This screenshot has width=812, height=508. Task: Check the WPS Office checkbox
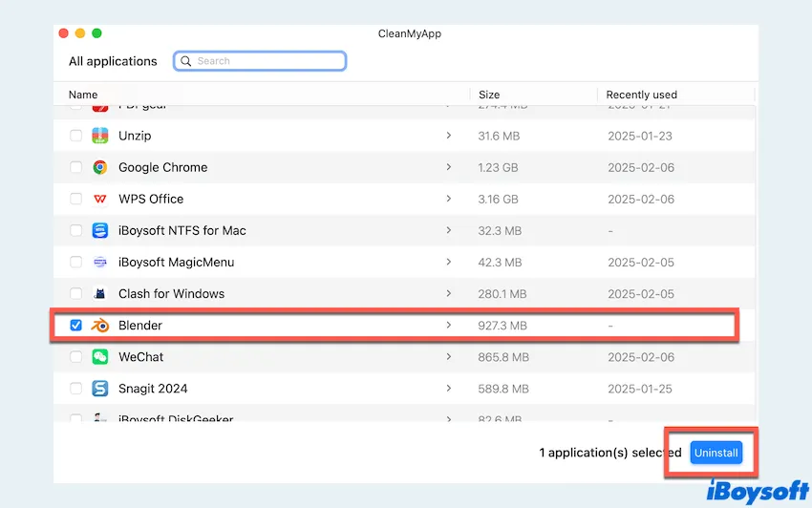tap(75, 199)
